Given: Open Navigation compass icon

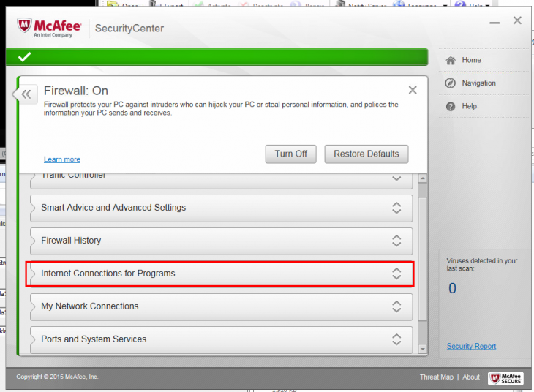Looking at the screenshot, I should pos(450,83).
